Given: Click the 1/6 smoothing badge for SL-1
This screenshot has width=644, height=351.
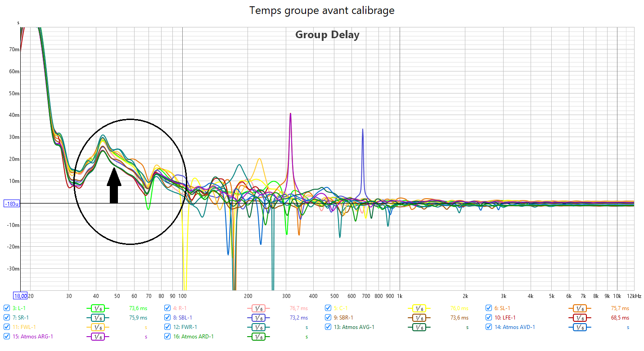Looking at the screenshot, I should pyautogui.click(x=580, y=308).
